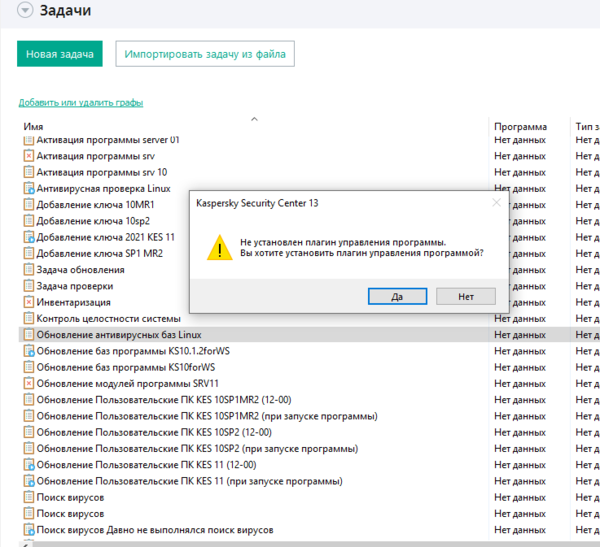The image size is (600, 547).
Task: Click the icon of Добавление ключа 2021 KES 11
Action: [28, 238]
